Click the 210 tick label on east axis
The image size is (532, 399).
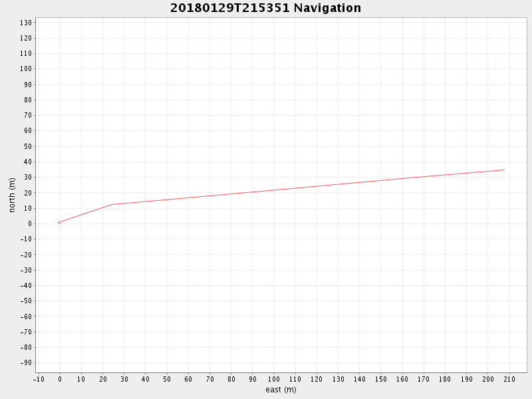pyautogui.click(x=509, y=380)
